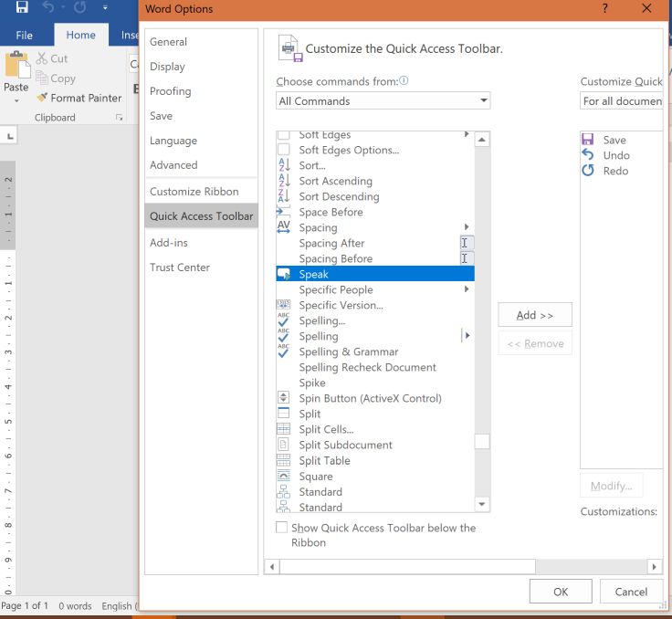Click the Spacing After text box indicator
Screen dimensions: 672x619
coord(467,243)
